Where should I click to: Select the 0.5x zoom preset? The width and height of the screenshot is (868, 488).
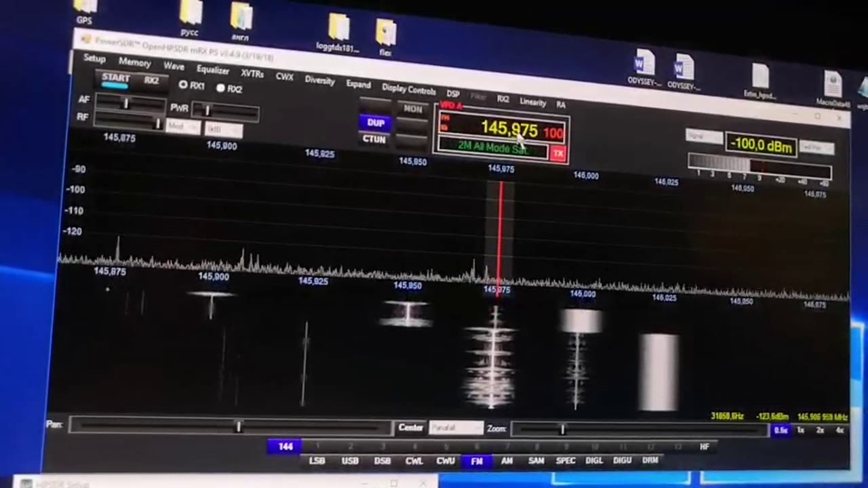click(781, 430)
